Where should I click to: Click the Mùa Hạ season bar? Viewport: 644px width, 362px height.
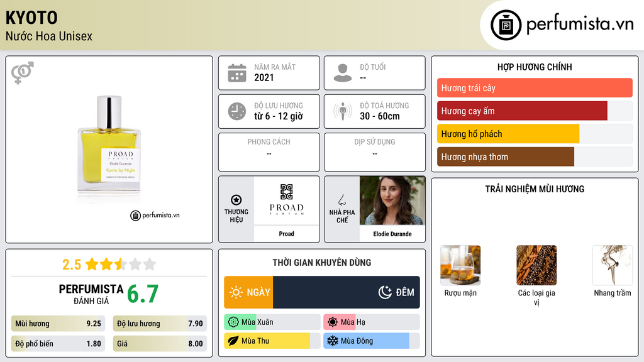tap(372, 322)
